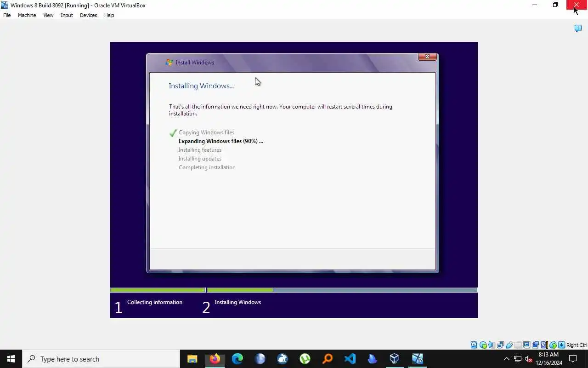The height and width of the screenshot is (368, 588).
Task: Open File Explorer from the taskbar
Action: point(192,359)
